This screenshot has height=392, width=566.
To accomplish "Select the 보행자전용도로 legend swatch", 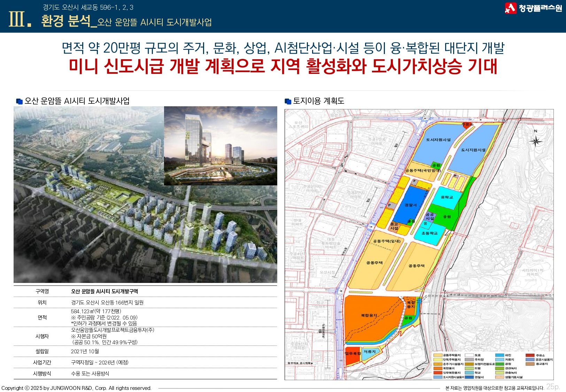I will click(469, 364).
